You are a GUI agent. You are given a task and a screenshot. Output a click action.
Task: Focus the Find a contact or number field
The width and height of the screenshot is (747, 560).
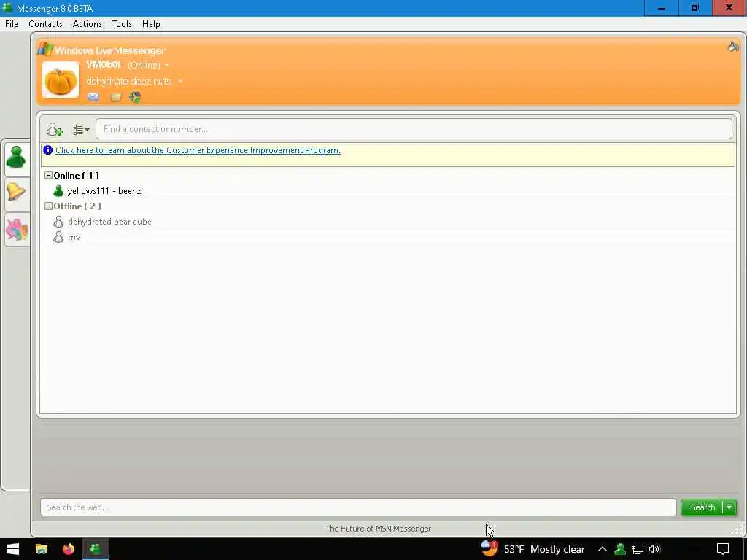[414, 129]
